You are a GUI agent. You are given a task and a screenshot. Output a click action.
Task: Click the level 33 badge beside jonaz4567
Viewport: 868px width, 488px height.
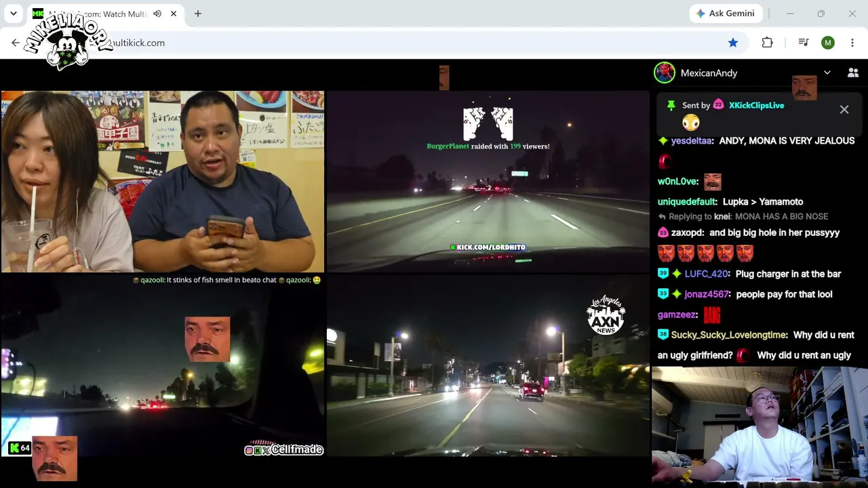(663, 294)
